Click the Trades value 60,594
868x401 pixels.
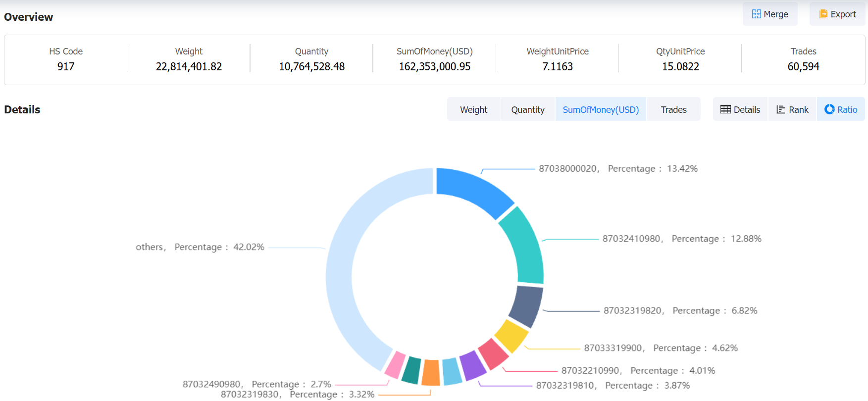[804, 66]
